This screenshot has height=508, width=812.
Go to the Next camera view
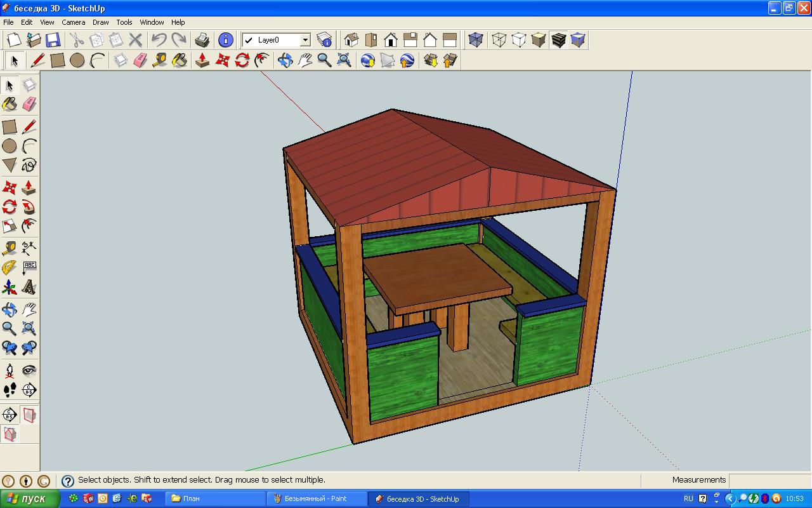29,348
